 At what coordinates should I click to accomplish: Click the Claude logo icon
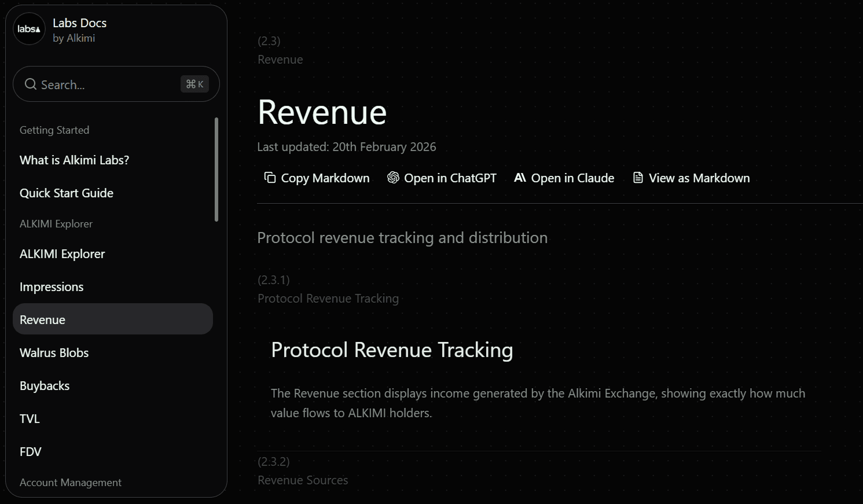point(520,178)
